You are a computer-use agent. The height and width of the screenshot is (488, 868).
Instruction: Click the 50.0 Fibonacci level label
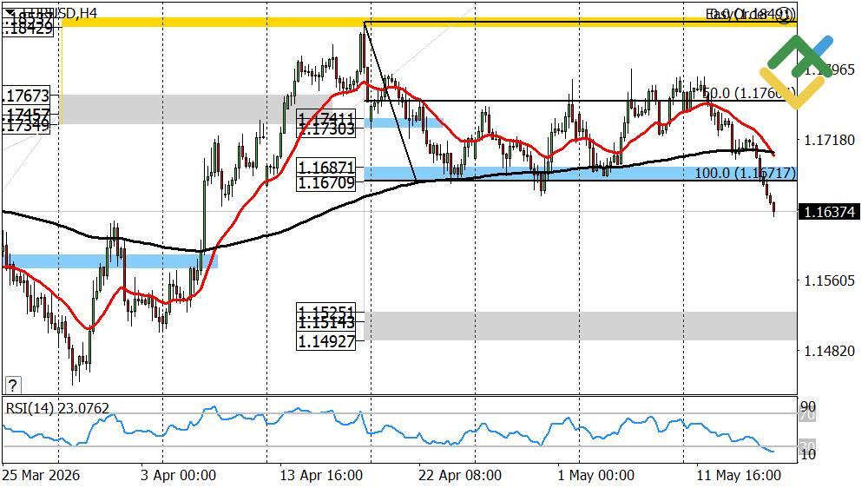[x=750, y=93]
